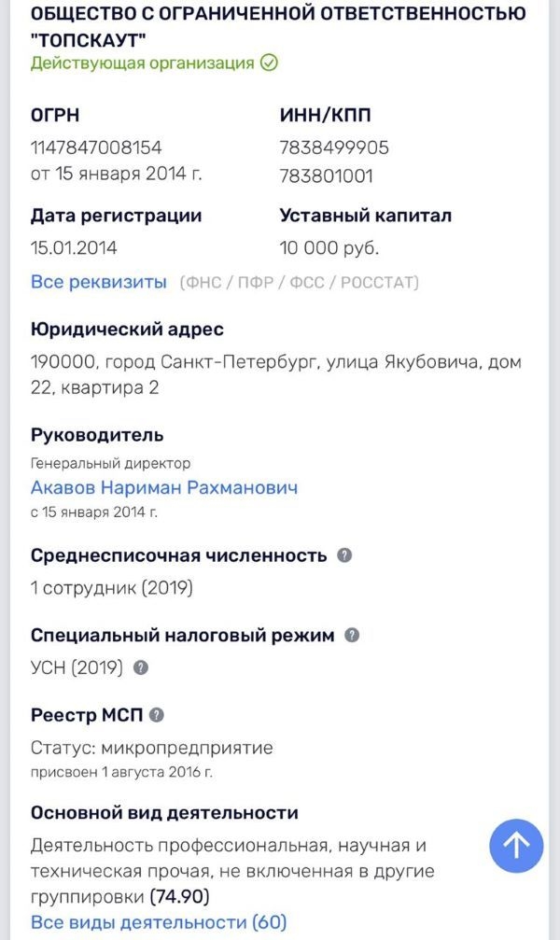Viewport: 560px width, 940px height.
Task: Click the activity code (74.90)
Action: 180,897
